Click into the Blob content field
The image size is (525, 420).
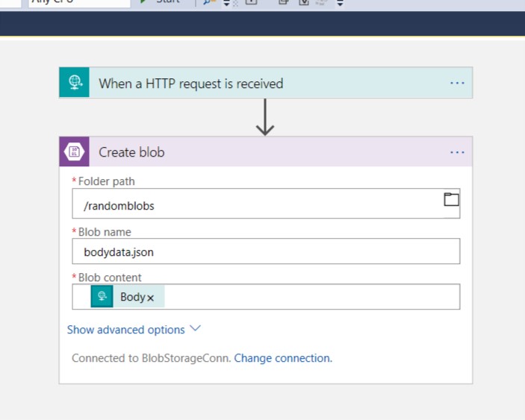266,297
